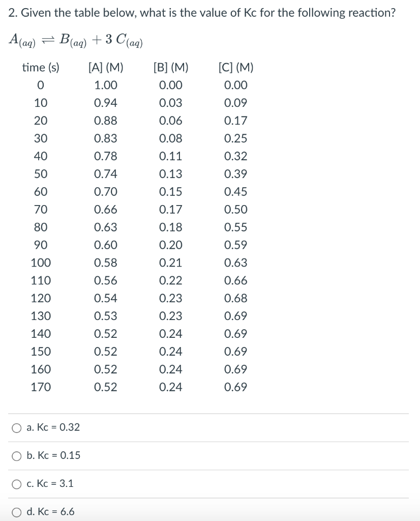Click the label d. Kc = 6.6
Screen dimensions: 420x521
pos(51,512)
